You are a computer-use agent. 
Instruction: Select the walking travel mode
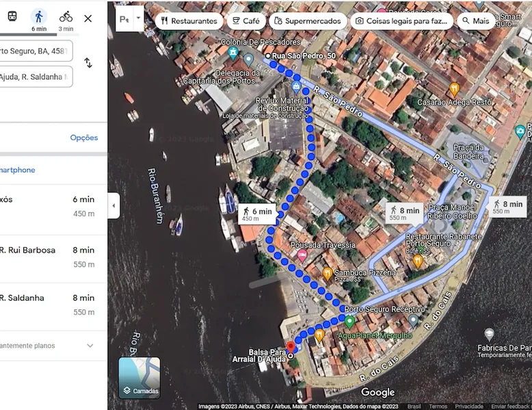pos(39,17)
